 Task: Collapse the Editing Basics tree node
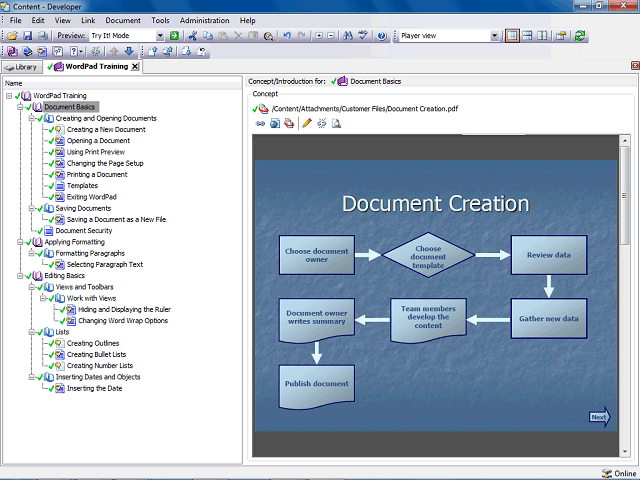pyautogui.click(x=20, y=275)
